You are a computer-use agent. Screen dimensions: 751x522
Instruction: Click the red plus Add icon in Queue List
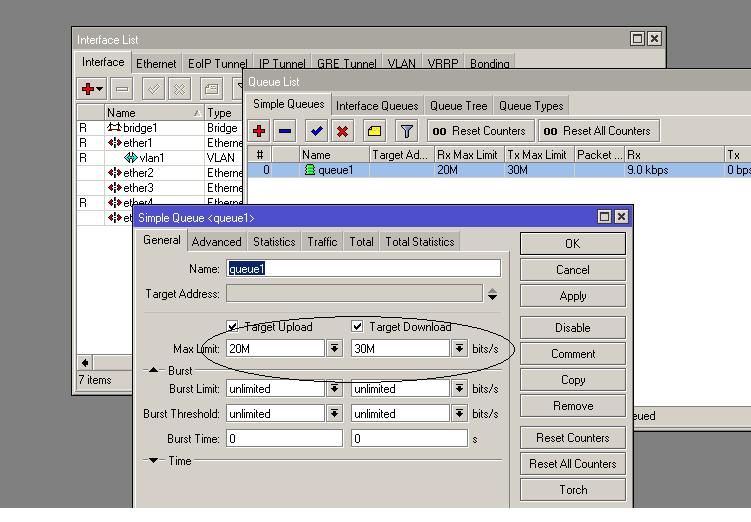260,131
